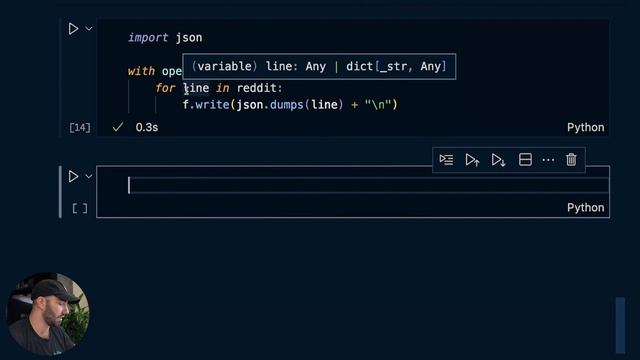Screen dimensions: 640x360
Task: Execute Above Cells toolbar icon
Action: pos(472,160)
